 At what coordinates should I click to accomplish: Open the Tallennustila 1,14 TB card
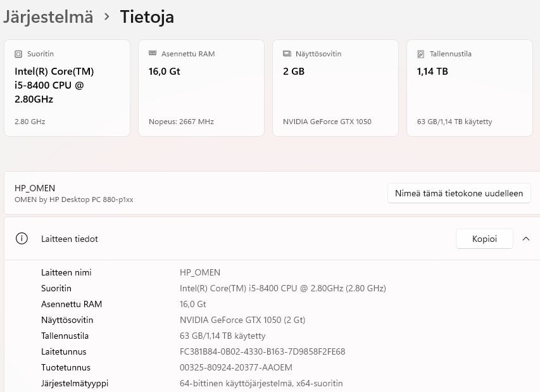click(x=470, y=88)
